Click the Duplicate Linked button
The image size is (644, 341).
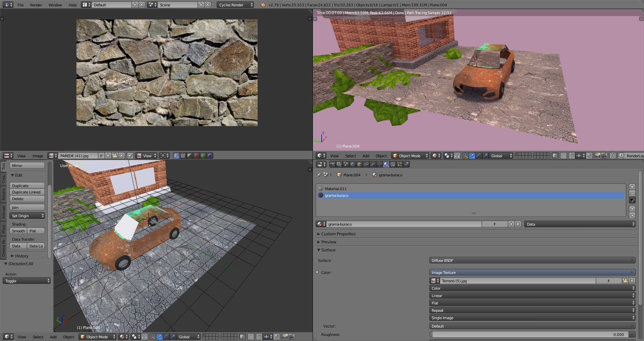coord(27,192)
